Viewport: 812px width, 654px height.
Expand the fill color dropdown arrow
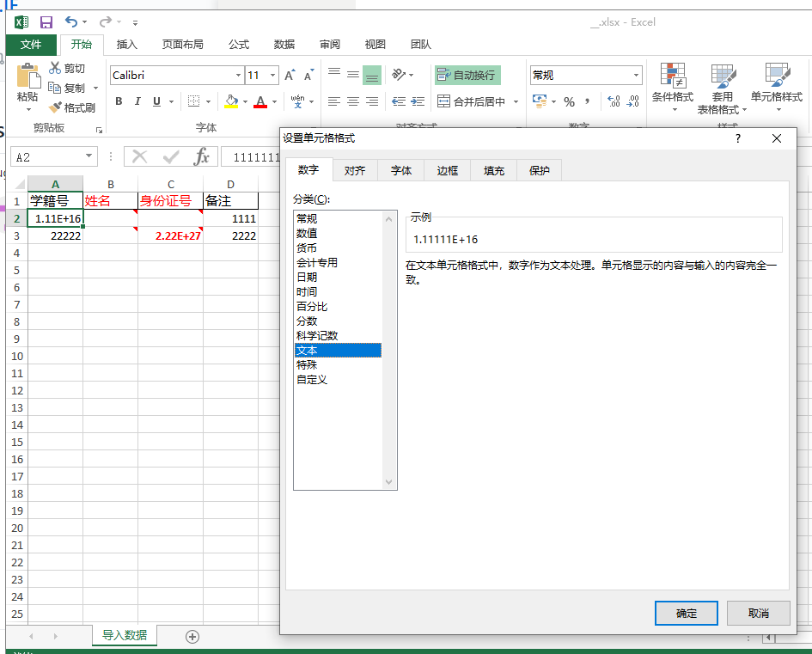(245, 101)
